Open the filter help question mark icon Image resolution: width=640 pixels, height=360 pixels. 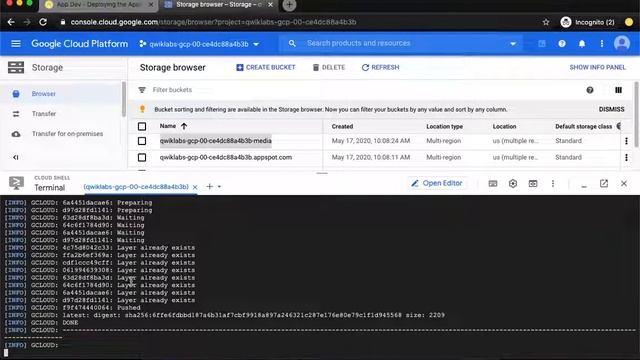pos(590,90)
